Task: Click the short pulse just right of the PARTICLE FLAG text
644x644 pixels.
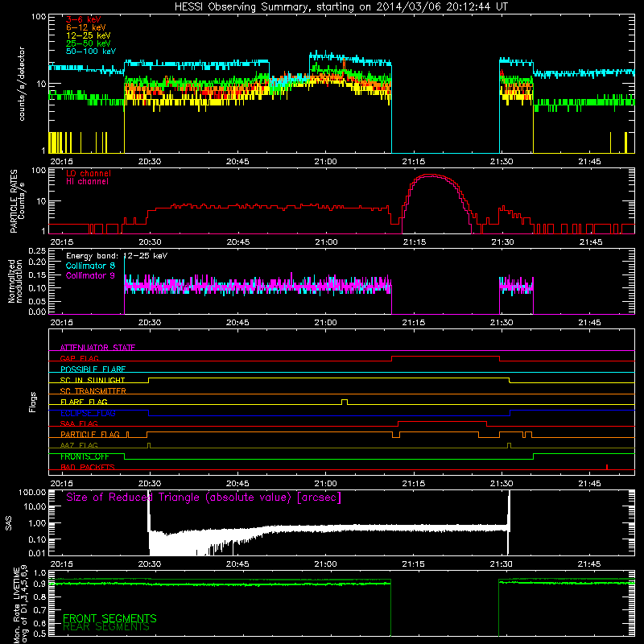Action: (128, 435)
